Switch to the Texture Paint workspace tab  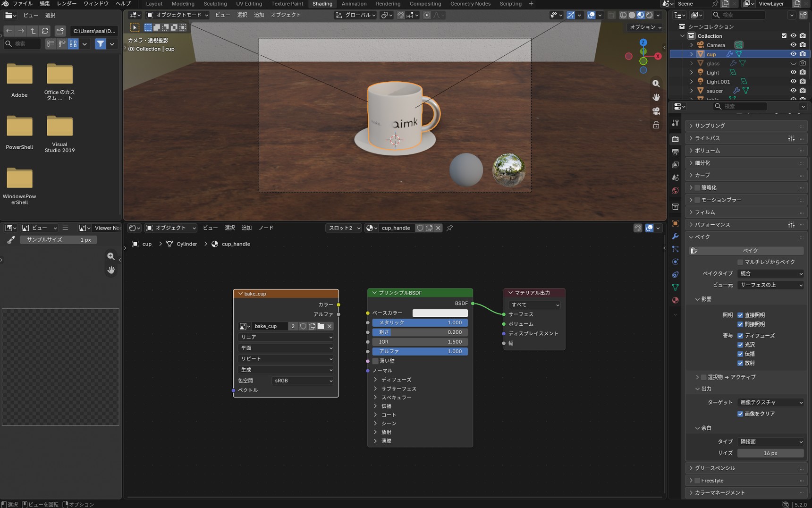tap(287, 4)
